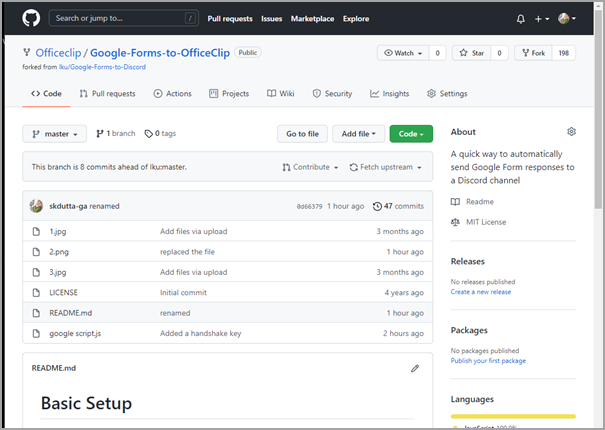605x430 pixels.
Task: Open the Add file dropdown
Action: [358, 134]
